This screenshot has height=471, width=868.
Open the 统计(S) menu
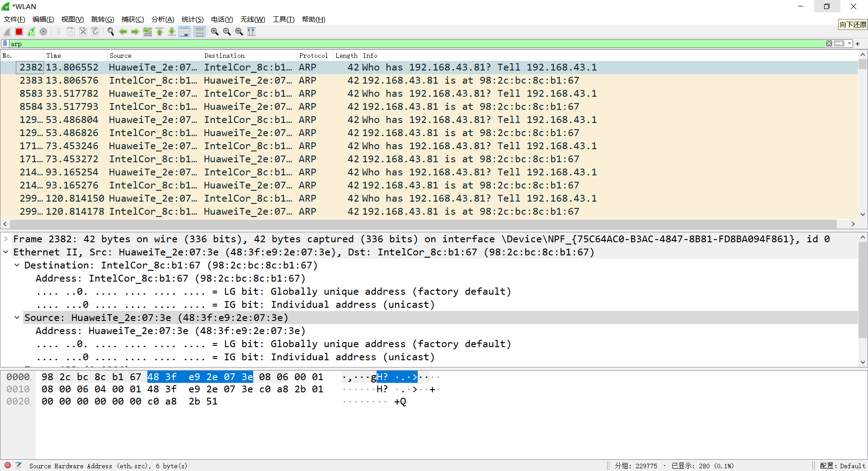tap(193, 19)
